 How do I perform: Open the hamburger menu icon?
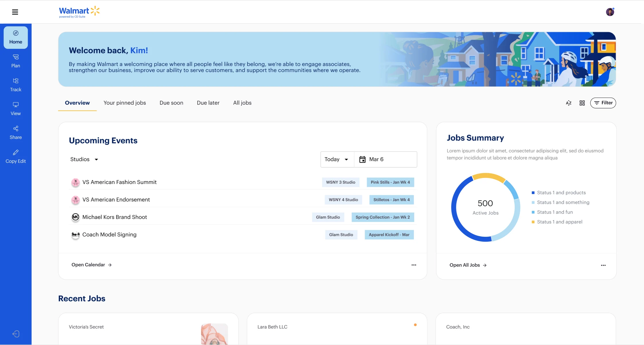click(15, 12)
